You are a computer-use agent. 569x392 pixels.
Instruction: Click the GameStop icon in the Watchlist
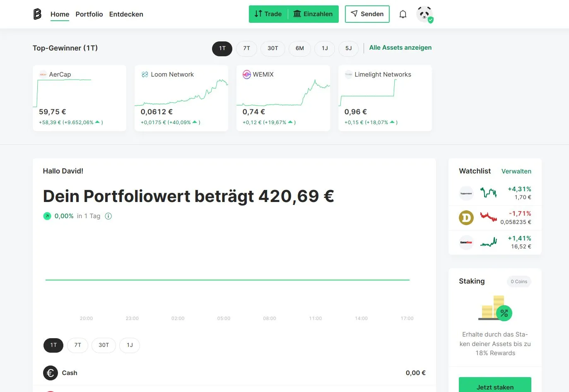[x=466, y=243]
